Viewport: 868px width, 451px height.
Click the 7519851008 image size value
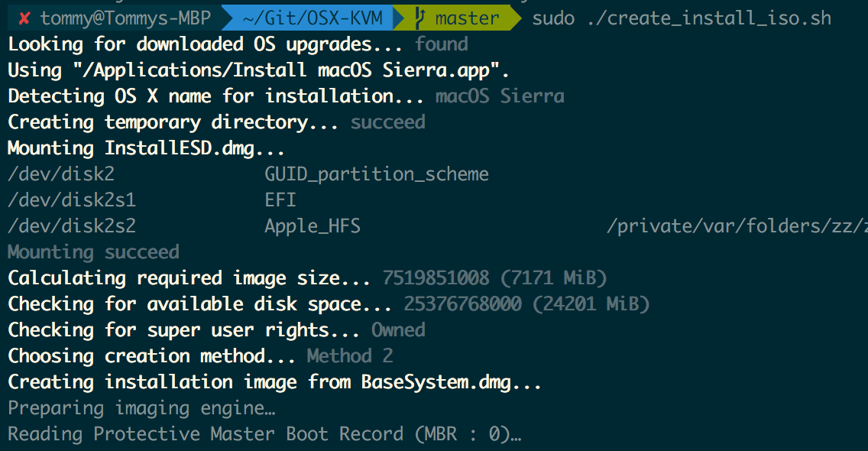coord(436,277)
